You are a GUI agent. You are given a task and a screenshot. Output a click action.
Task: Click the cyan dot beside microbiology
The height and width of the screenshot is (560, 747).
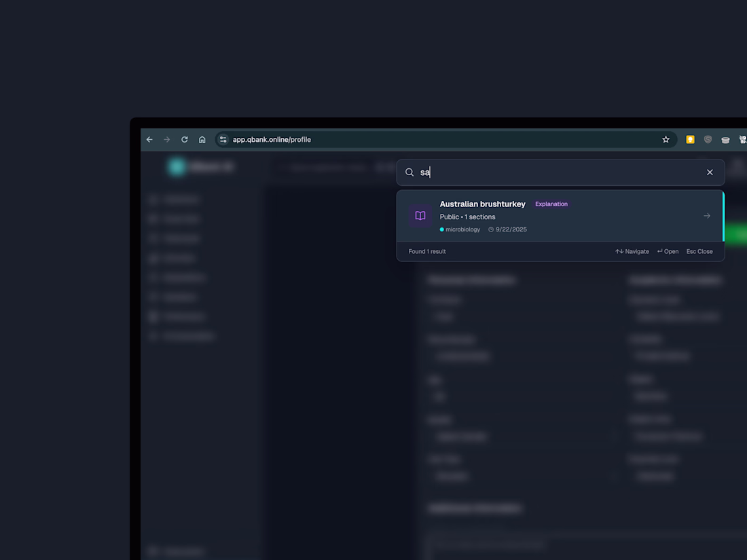click(x=441, y=229)
